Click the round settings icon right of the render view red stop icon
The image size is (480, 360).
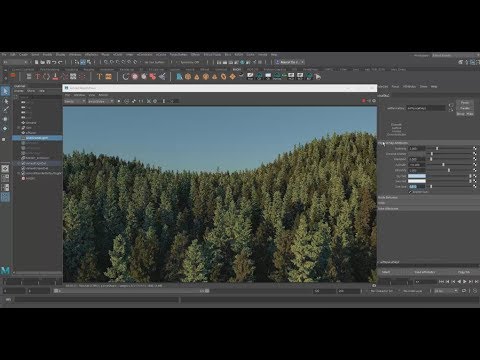click(374, 101)
